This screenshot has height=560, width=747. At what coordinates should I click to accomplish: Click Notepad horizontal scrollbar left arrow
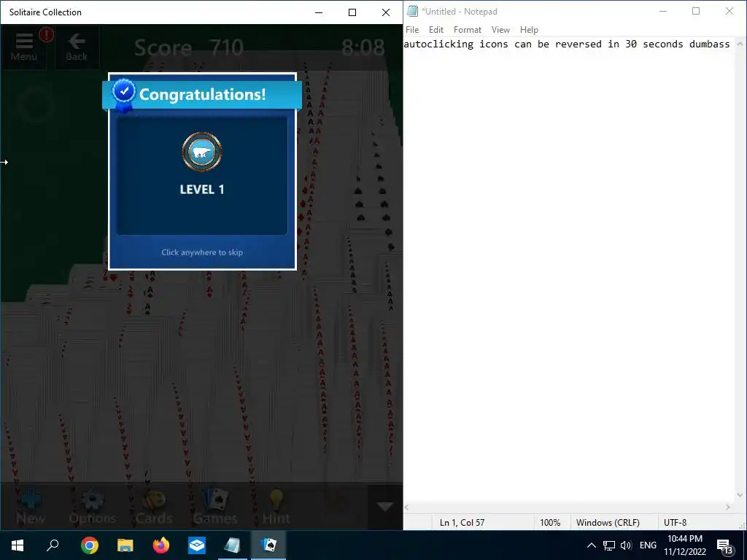(407, 507)
